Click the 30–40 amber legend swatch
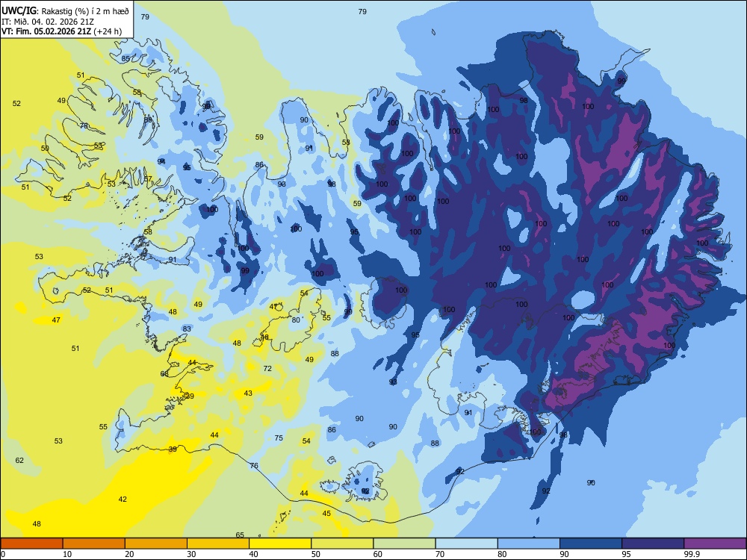This screenshot has height=560, width=747. point(218,544)
